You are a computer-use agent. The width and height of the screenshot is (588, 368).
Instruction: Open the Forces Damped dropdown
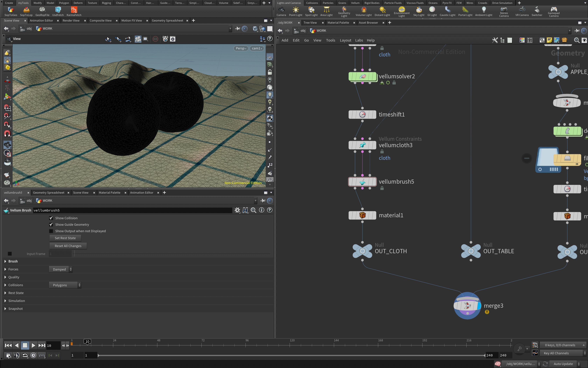coord(61,270)
